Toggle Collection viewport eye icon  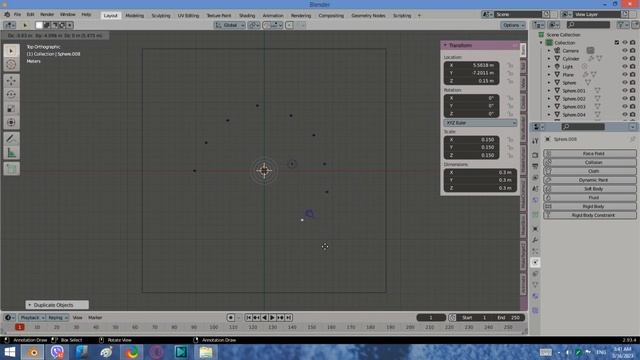click(624, 42)
